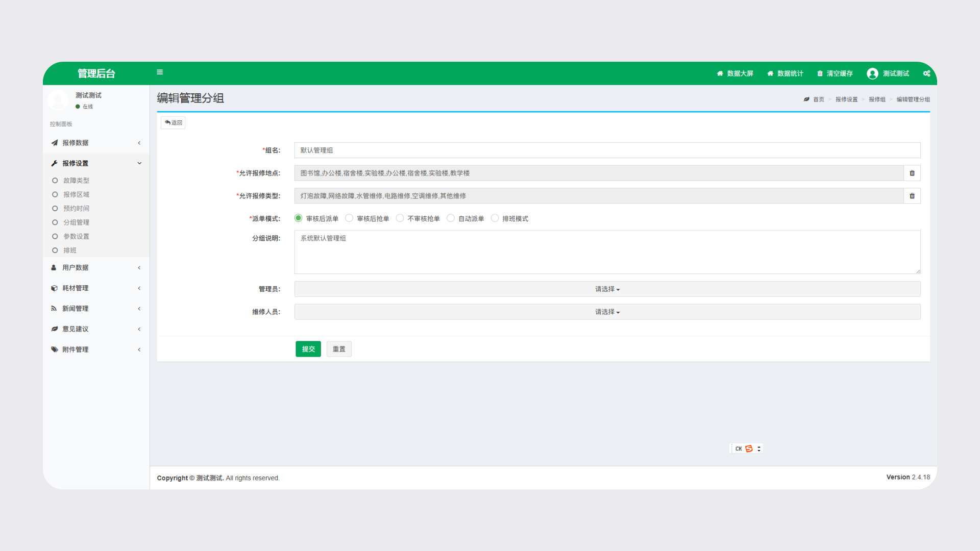Click the 组名 text input field
Image resolution: width=980 pixels, height=551 pixels.
coord(607,151)
